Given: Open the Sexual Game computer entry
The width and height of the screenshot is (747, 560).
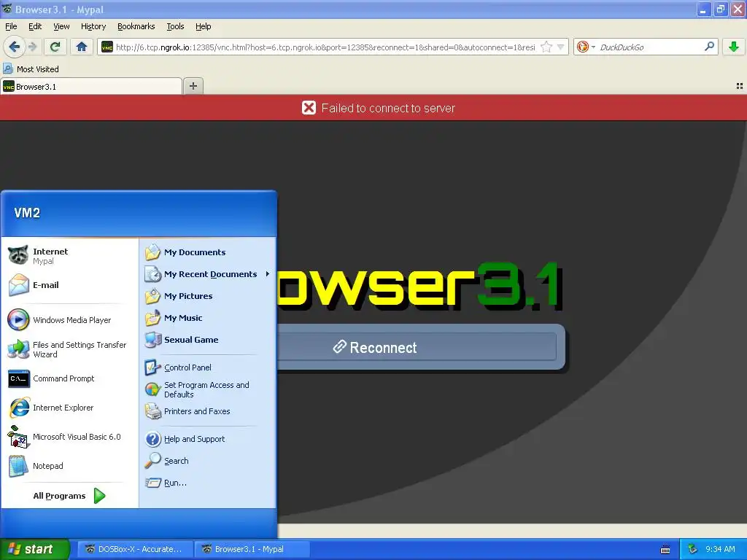Looking at the screenshot, I should click(208, 340).
